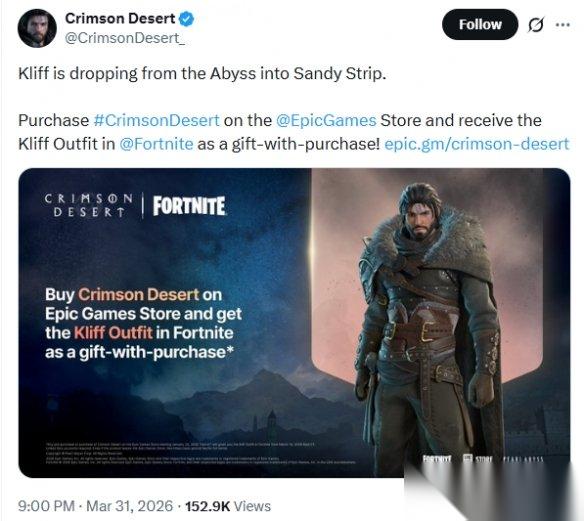Follow the Crimson Desert account
This screenshot has height=521, width=584.
click(480, 25)
